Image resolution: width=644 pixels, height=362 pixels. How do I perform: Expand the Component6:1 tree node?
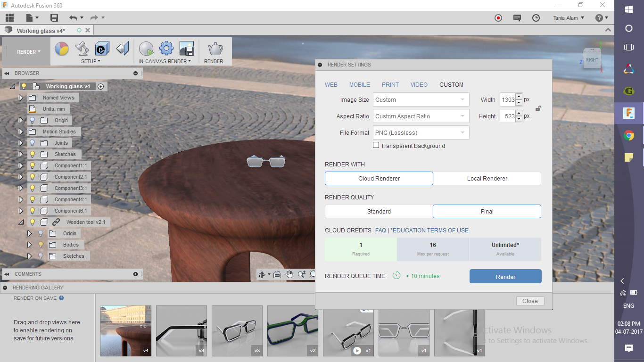[x=21, y=211]
